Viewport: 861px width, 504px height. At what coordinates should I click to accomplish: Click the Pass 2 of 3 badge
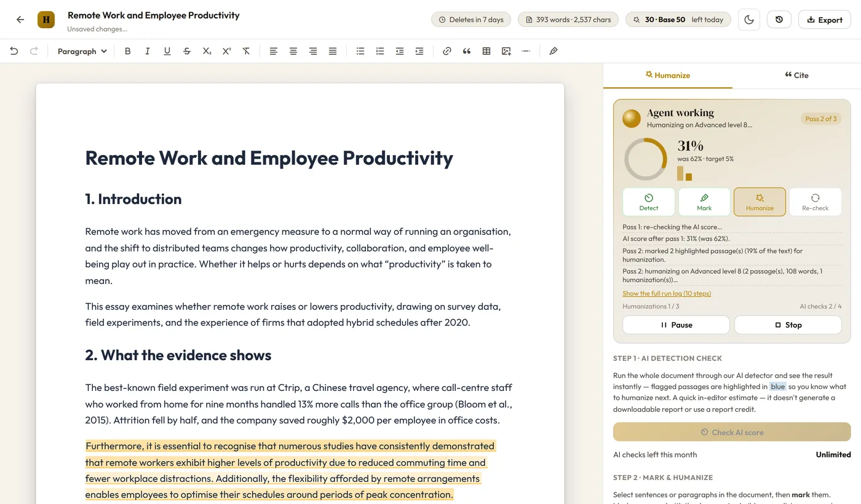coord(821,119)
